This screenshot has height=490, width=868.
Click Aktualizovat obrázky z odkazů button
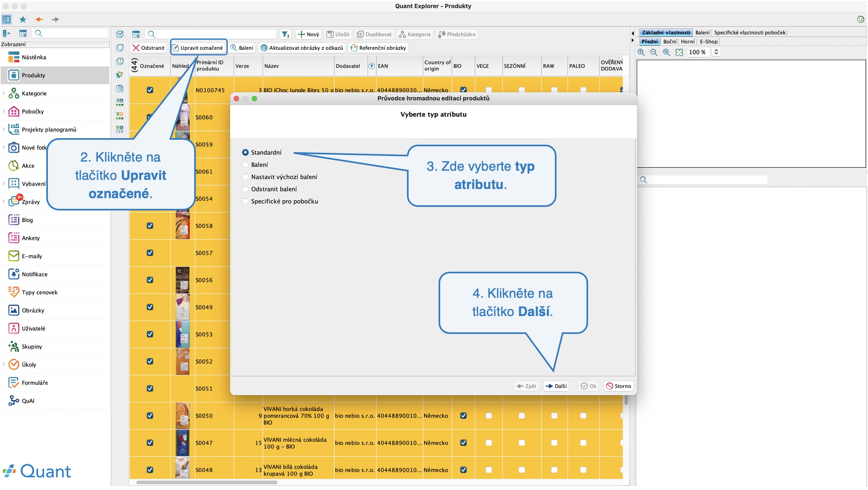click(x=302, y=48)
